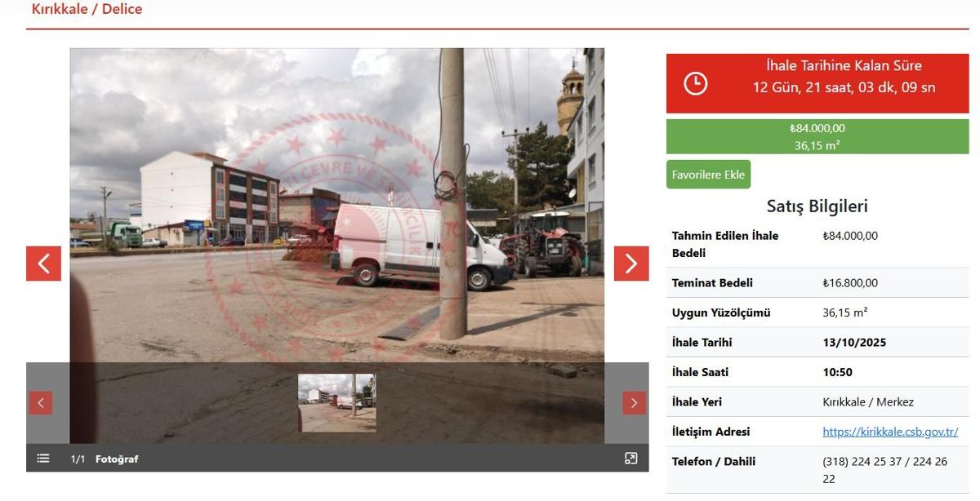The width and height of the screenshot is (980, 501).
Task: Select the tender date 13/10/2025 value
Action: coord(853,343)
